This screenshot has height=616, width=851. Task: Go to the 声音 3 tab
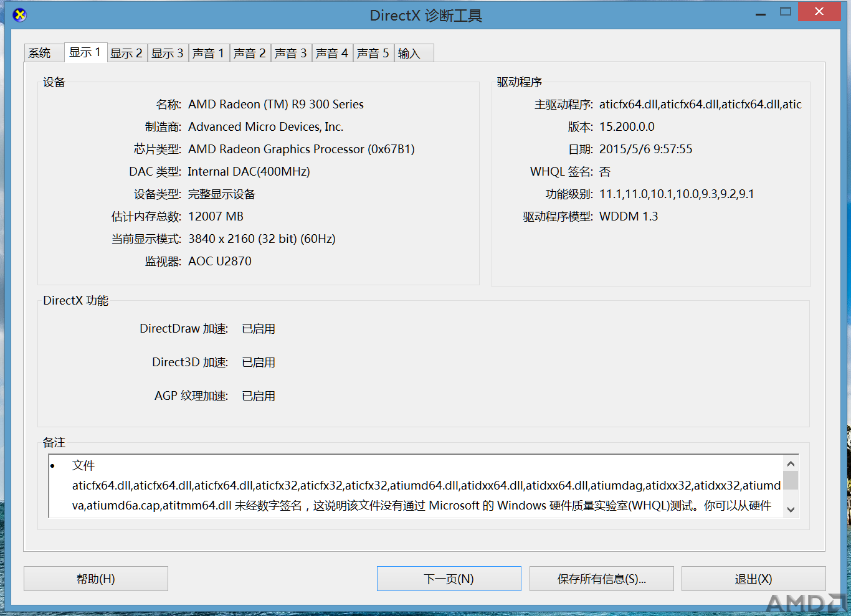coord(291,54)
